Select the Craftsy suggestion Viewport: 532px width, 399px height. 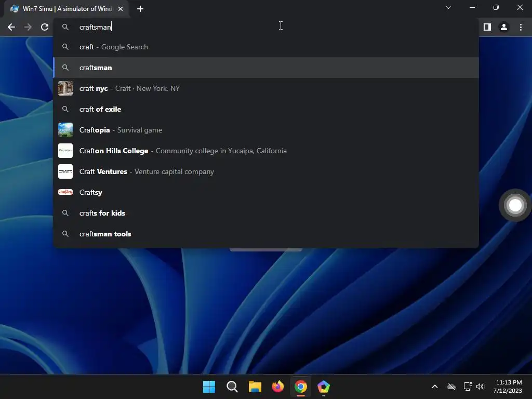pyautogui.click(x=266, y=192)
